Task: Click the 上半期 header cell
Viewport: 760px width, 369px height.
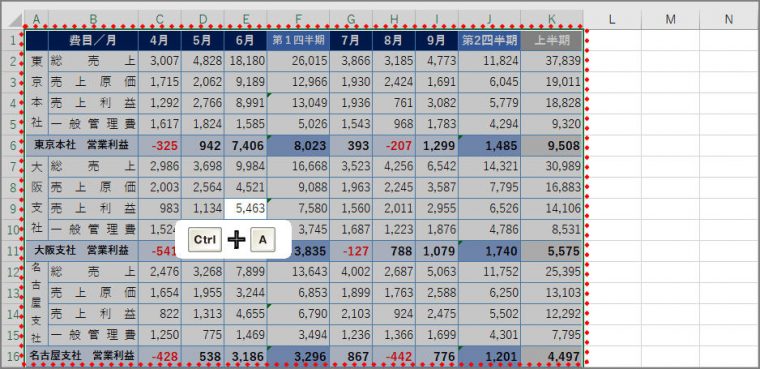Action: (552, 41)
